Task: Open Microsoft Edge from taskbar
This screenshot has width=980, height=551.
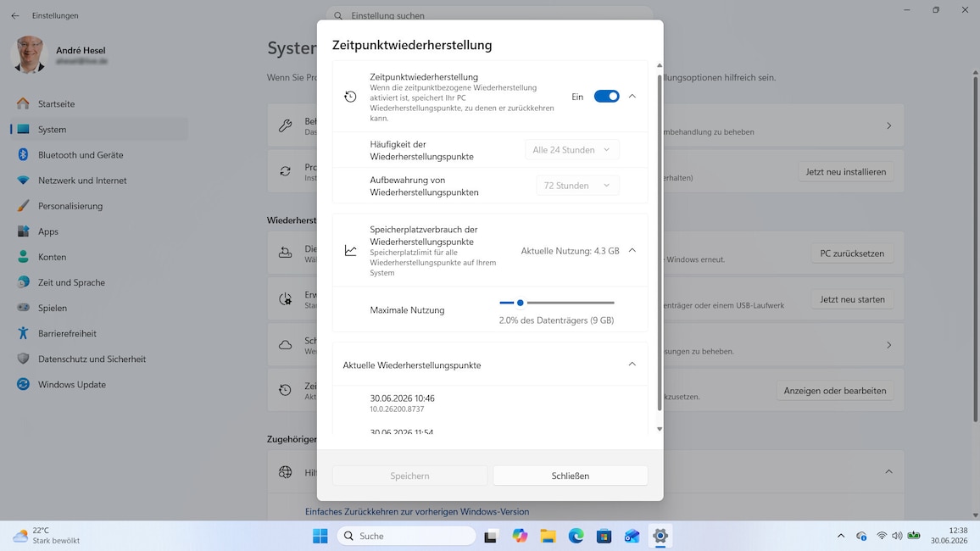Action: [x=576, y=536]
